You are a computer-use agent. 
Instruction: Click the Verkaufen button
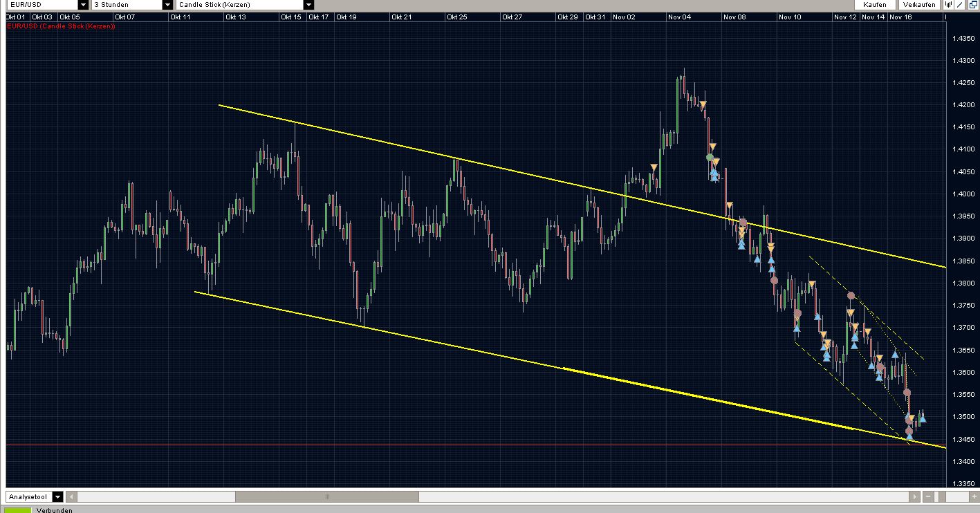pos(918,4)
